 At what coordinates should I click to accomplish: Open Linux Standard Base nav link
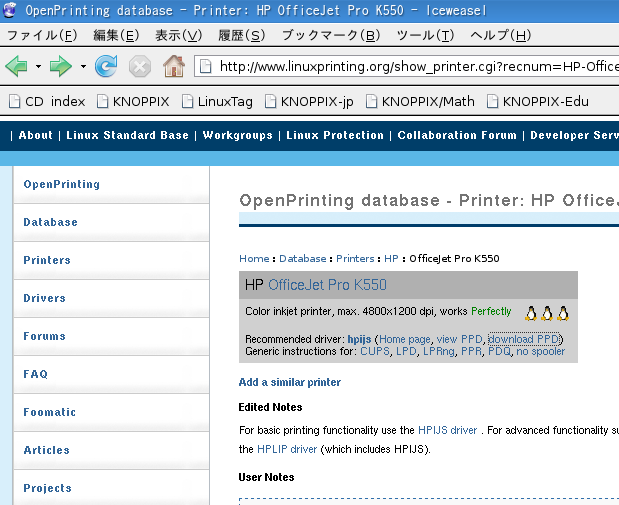(x=127, y=135)
